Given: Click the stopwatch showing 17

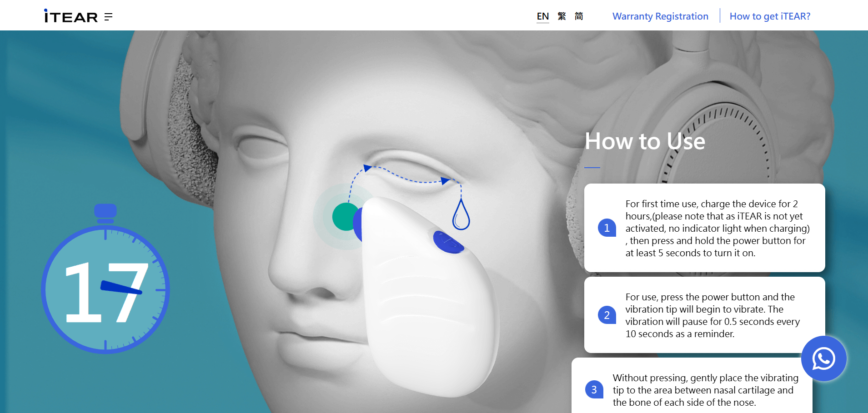Looking at the screenshot, I should pyautogui.click(x=105, y=286).
